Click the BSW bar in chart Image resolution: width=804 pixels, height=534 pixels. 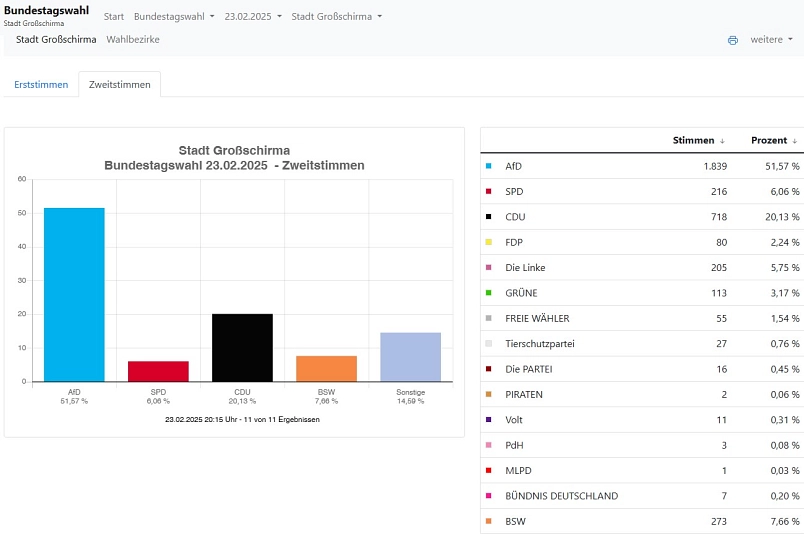point(327,369)
